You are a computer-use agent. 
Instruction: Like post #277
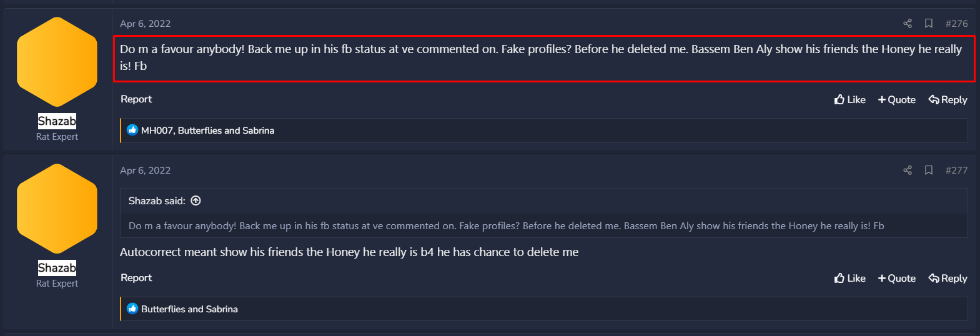pos(850,279)
